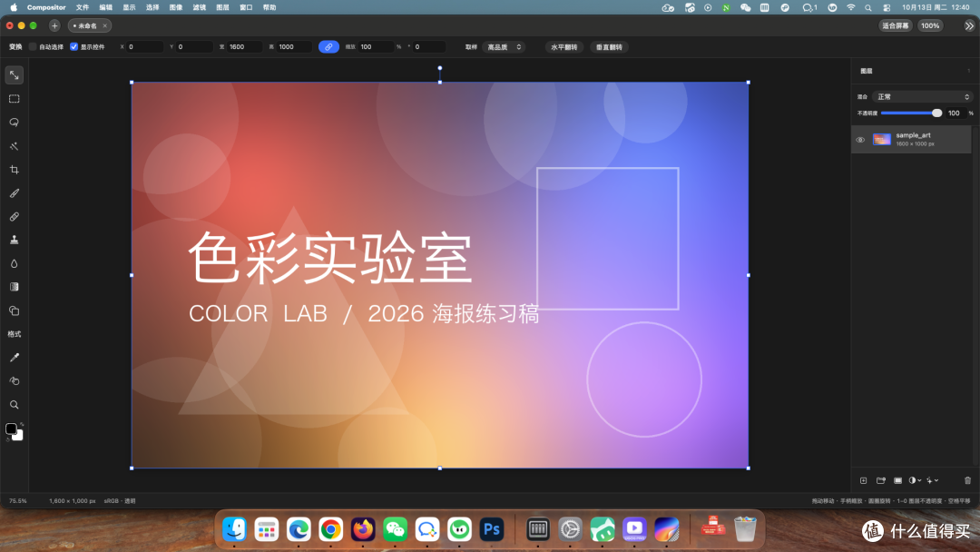Delete the selected layer with trash icon
Viewport: 980px width, 552px height.
(x=967, y=481)
